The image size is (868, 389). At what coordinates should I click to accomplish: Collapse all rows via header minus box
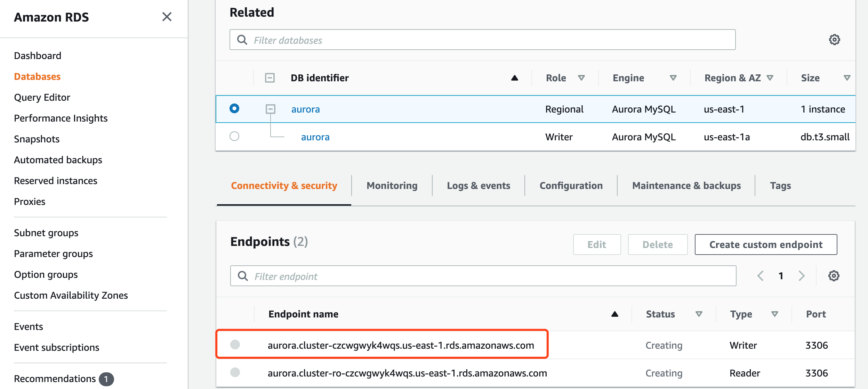270,78
